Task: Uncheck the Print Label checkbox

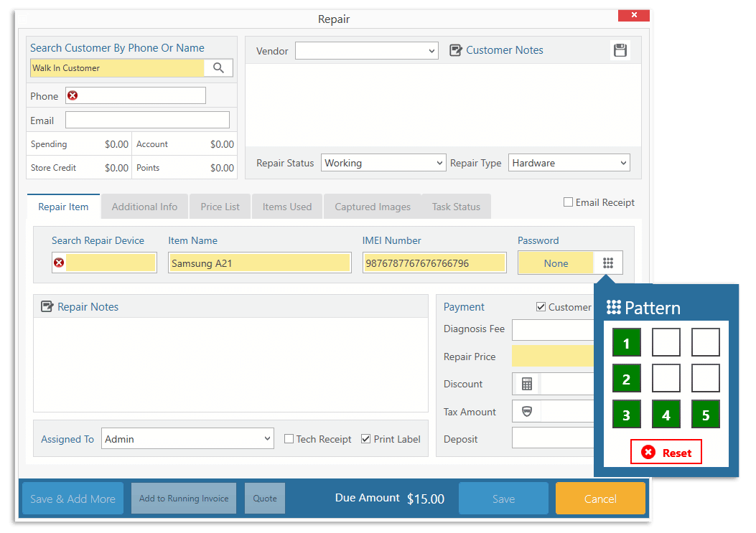Action: [x=365, y=439]
